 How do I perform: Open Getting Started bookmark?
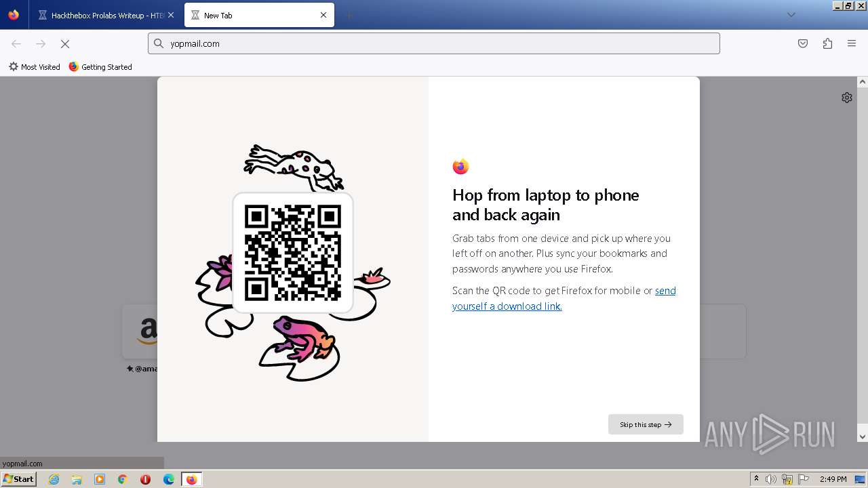tap(100, 67)
